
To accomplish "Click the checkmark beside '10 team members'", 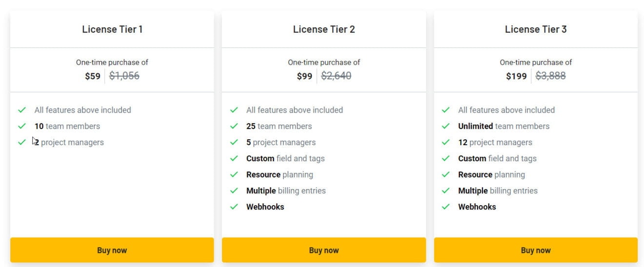I will tap(22, 126).
